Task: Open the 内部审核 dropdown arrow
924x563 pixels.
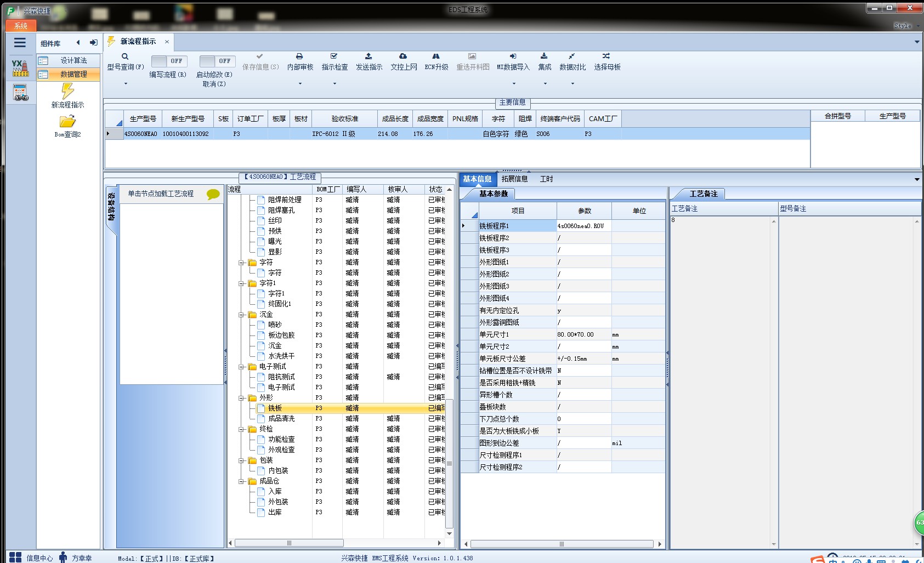Action: tap(300, 84)
